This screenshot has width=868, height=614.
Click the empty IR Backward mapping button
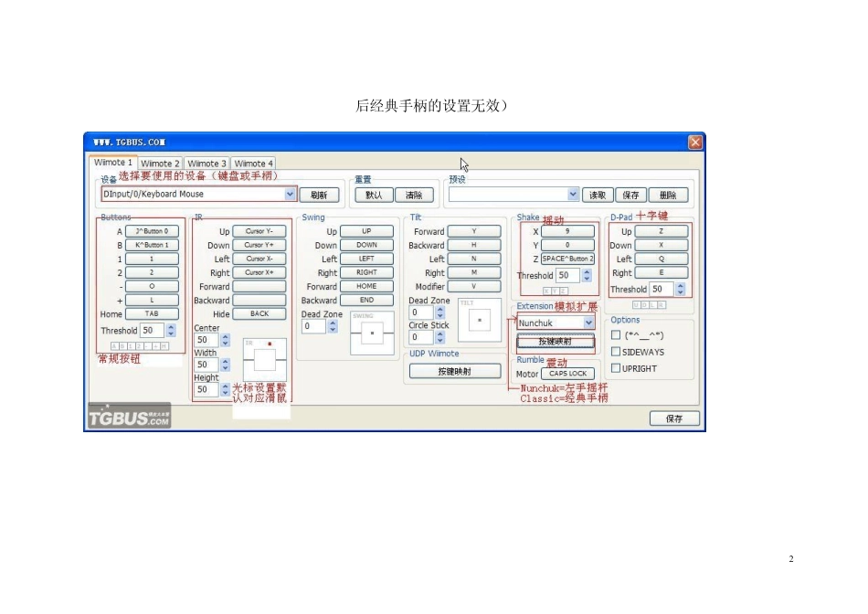click(259, 300)
